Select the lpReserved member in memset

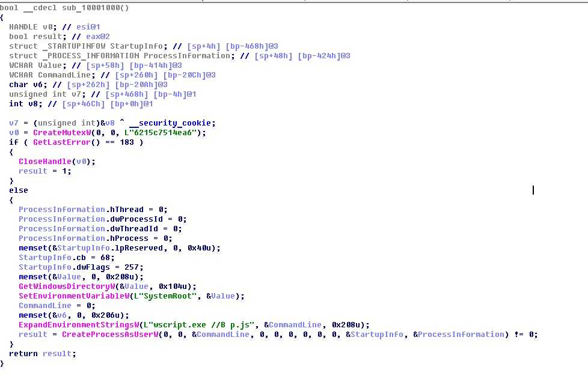coord(138,248)
